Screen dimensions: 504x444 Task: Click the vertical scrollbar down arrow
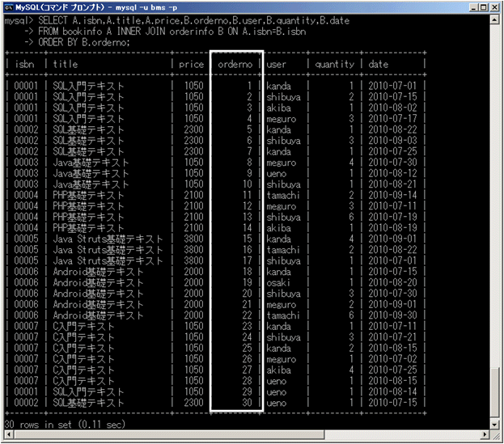[494, 425]
